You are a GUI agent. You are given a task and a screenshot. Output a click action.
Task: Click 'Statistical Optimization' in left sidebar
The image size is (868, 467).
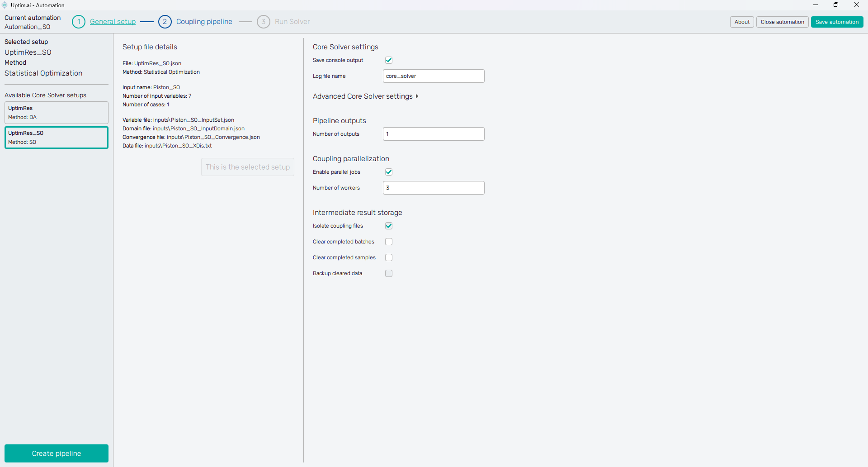pyautogui.click(x=43, y=73)
